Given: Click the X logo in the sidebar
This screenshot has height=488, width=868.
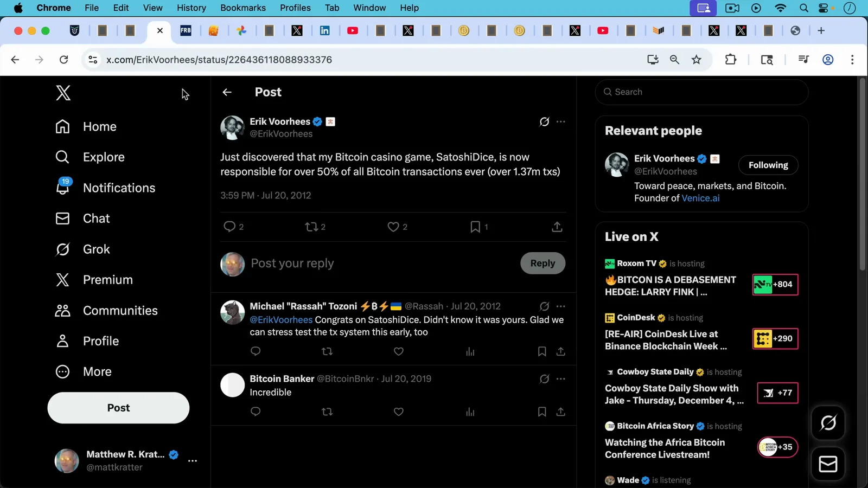Looking at the screenshot, I should 63,93.
